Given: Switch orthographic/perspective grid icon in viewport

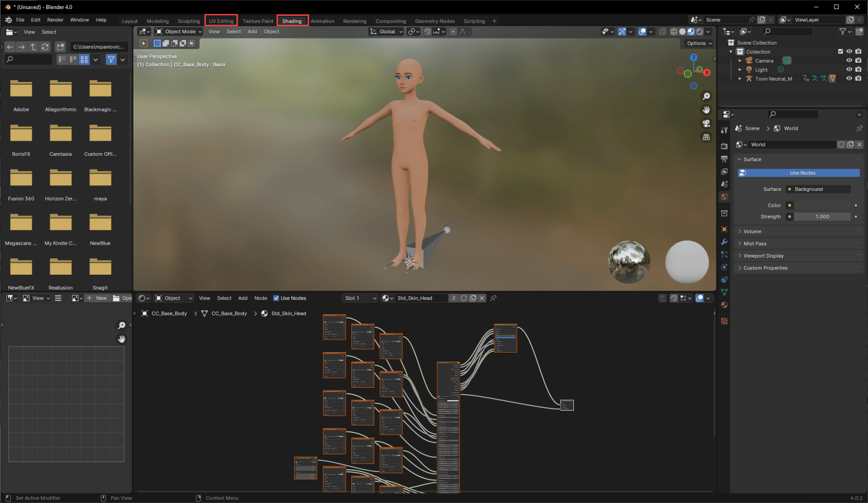Looking at the screenshot, I should [706, 137].
